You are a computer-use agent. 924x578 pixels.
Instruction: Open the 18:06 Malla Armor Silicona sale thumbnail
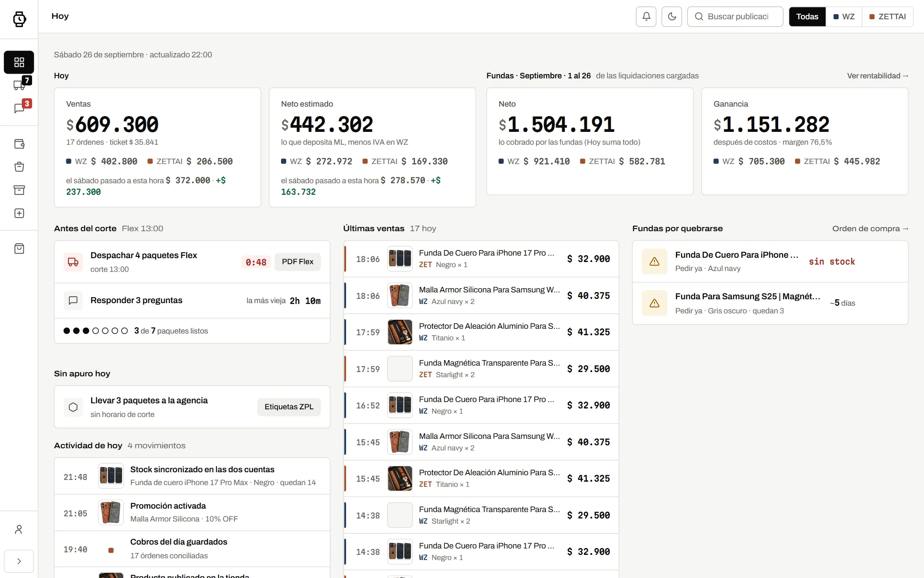pyautogui.click(x=400, y=295)
